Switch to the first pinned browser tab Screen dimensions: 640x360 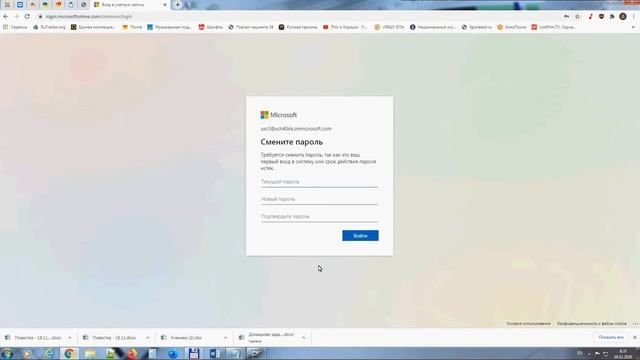pos(7,5)
